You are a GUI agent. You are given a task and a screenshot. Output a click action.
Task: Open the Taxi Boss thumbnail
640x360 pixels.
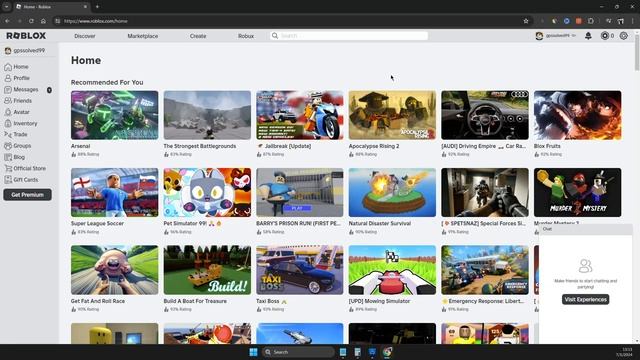(300, 270)
